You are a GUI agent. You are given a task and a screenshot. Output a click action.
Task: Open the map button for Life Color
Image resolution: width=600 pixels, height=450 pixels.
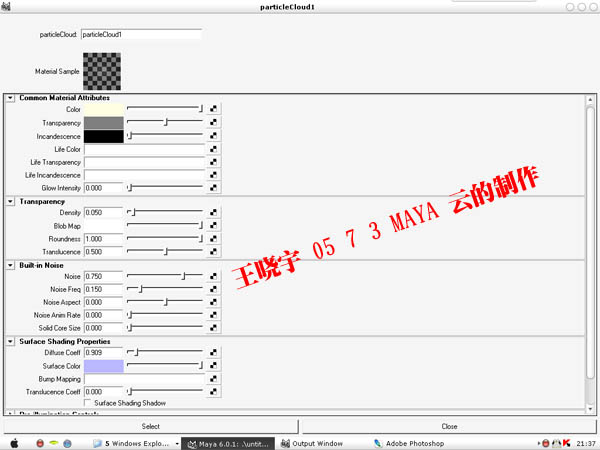pyautogui.click(x=214, y=149)
